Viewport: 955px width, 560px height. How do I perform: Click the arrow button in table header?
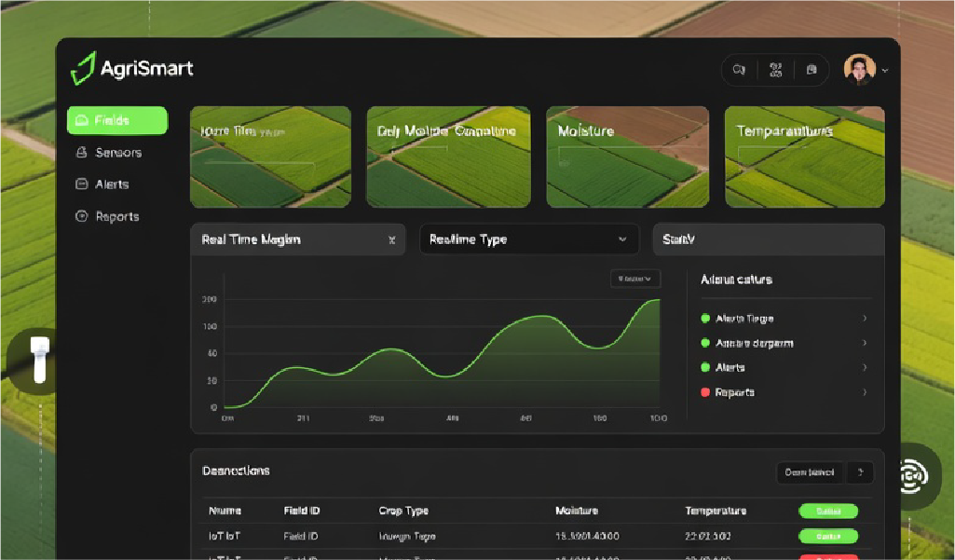coord(860,472)
